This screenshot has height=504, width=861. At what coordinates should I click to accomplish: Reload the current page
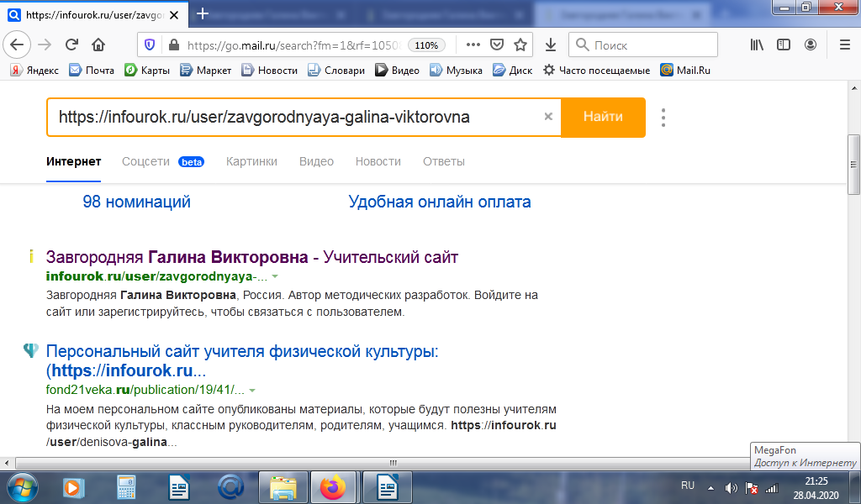72,45
